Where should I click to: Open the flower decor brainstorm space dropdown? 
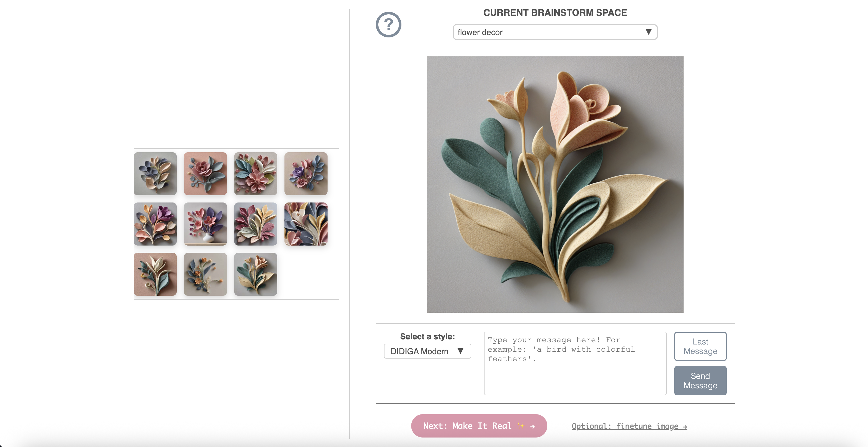pyautogui.click(x=555, y=32)
